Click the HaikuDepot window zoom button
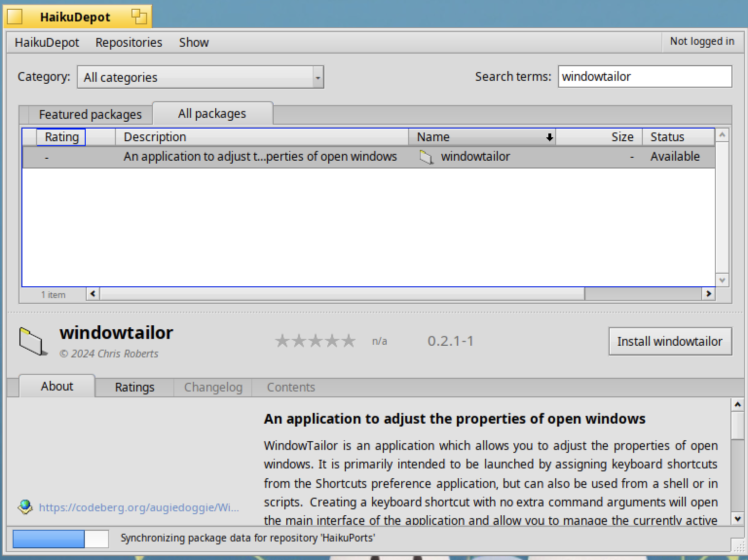 pyautogui.click(x=139, y=17)
